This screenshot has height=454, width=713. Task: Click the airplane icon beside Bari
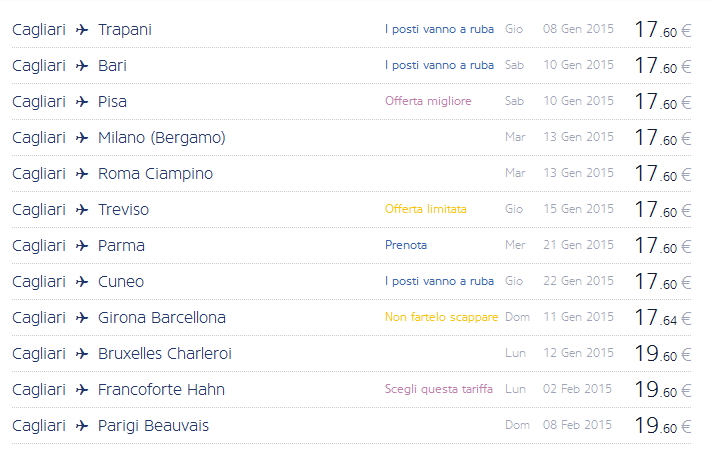[82, 66]
